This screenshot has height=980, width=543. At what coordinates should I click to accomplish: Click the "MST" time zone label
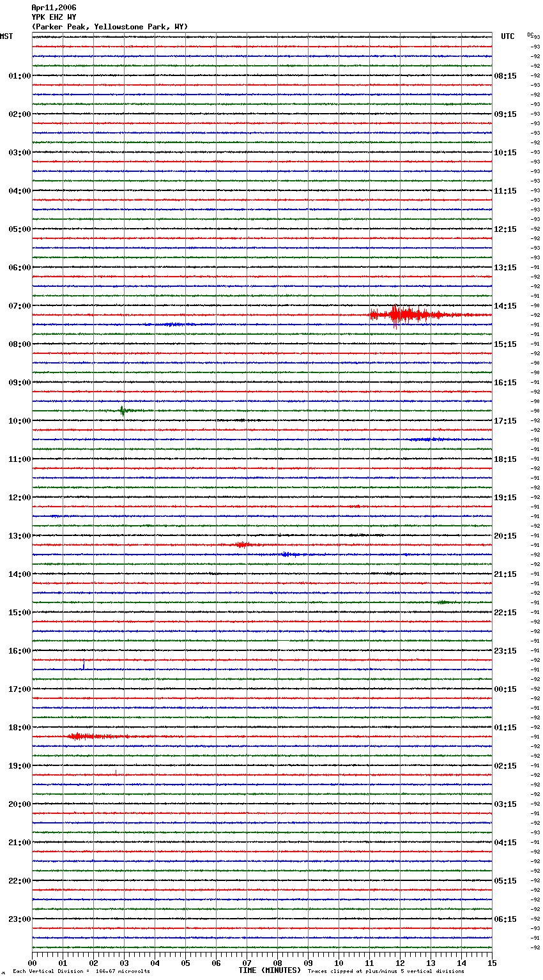point(6,36)
